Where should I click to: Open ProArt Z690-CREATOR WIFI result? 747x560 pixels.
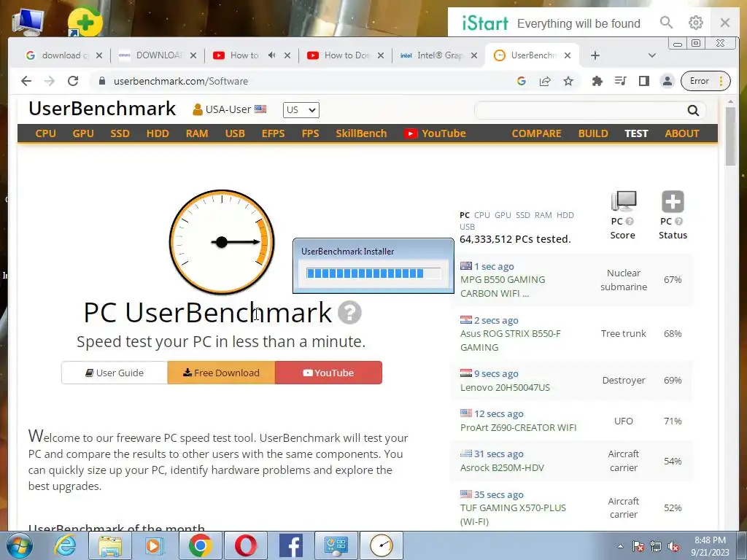click(519, 427)
